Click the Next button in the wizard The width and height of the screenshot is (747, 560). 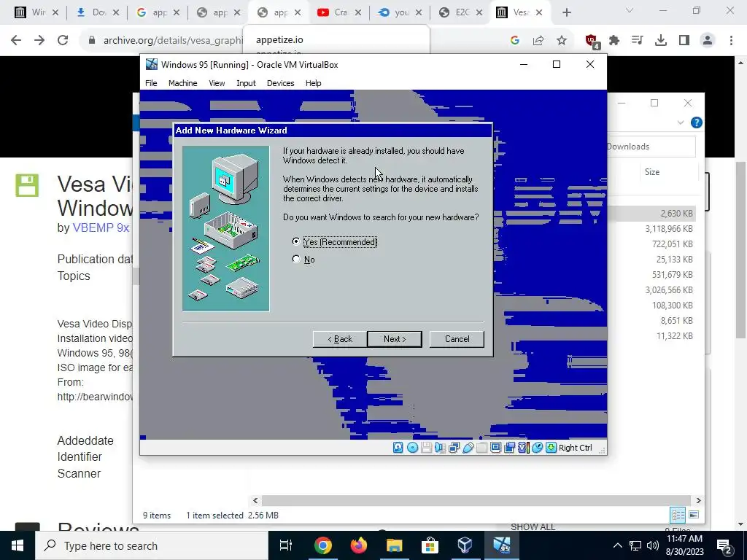395,339
